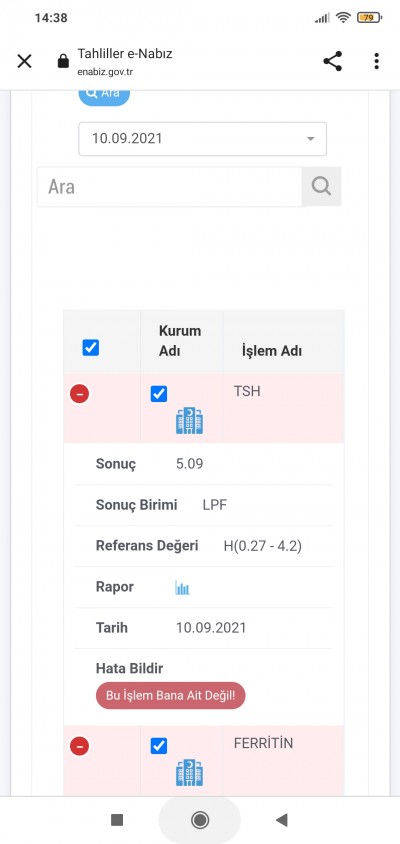The image size is (400, 844).
Task: Tap the hospital building icon in TSH row
Action: [x=190, y=421]
